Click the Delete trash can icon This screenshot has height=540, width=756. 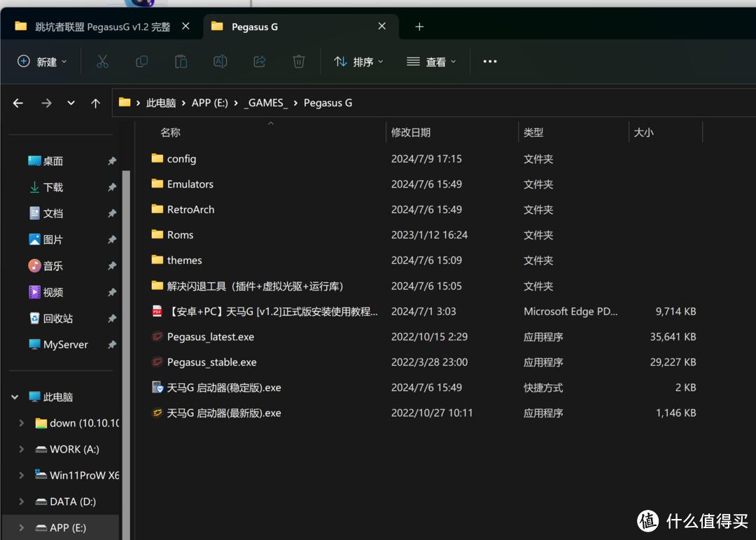[x=299, y=62]
